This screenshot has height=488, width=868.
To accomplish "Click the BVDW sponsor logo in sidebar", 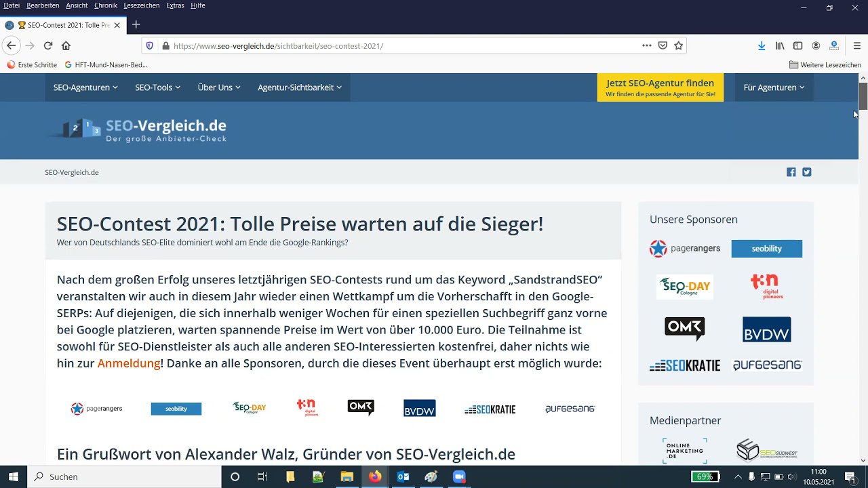I will point(766,329).
